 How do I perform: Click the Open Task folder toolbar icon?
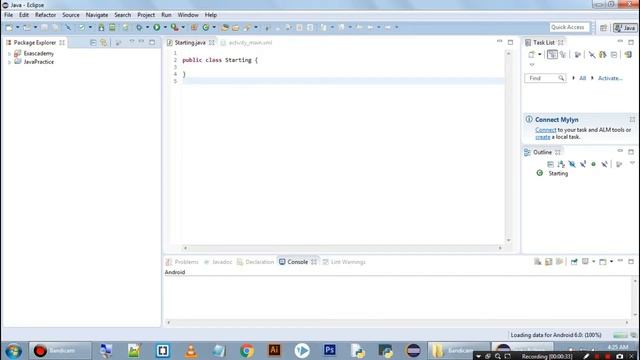point(236,27)
